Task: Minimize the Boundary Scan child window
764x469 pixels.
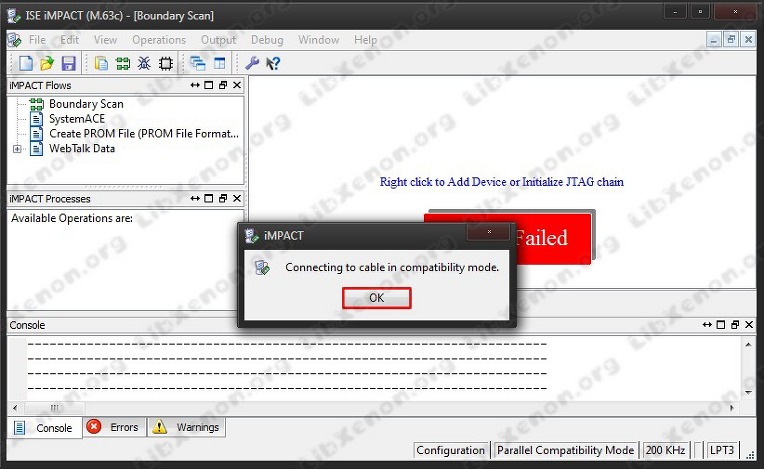Action: click(714, 40)
